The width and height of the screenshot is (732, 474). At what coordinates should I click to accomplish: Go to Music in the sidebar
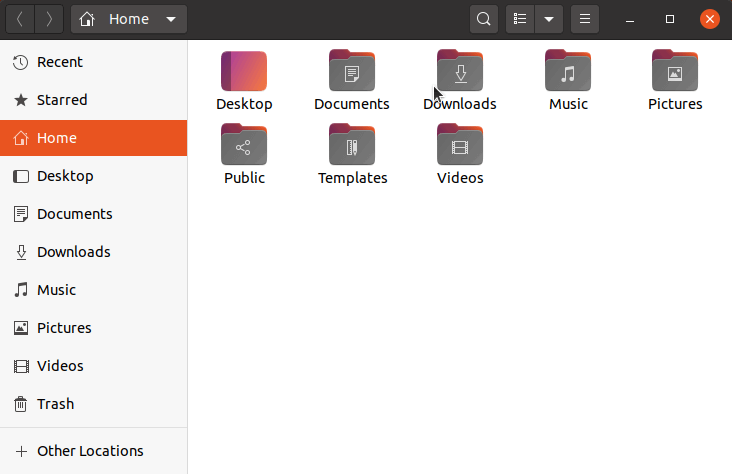click(x=93, y=290)
